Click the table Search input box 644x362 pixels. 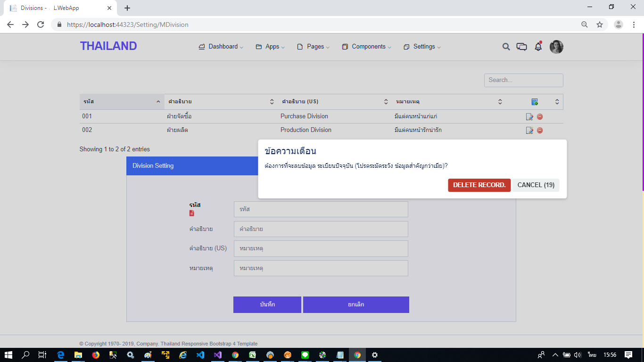coord(523,80)
